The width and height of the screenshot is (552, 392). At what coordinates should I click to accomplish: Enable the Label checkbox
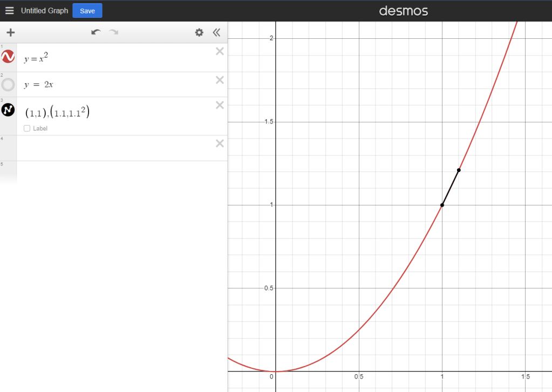point(27,128)
